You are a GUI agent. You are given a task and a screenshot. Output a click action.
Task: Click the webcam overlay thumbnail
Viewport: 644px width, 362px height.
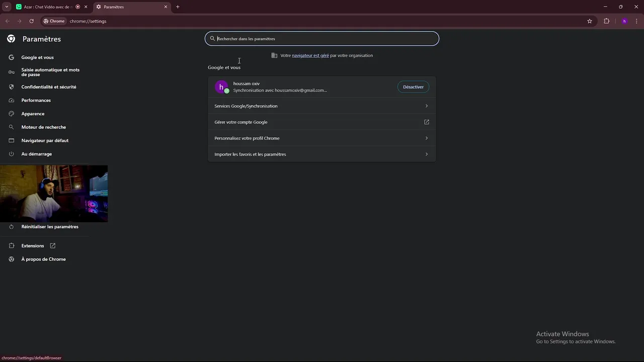point(54,194)
